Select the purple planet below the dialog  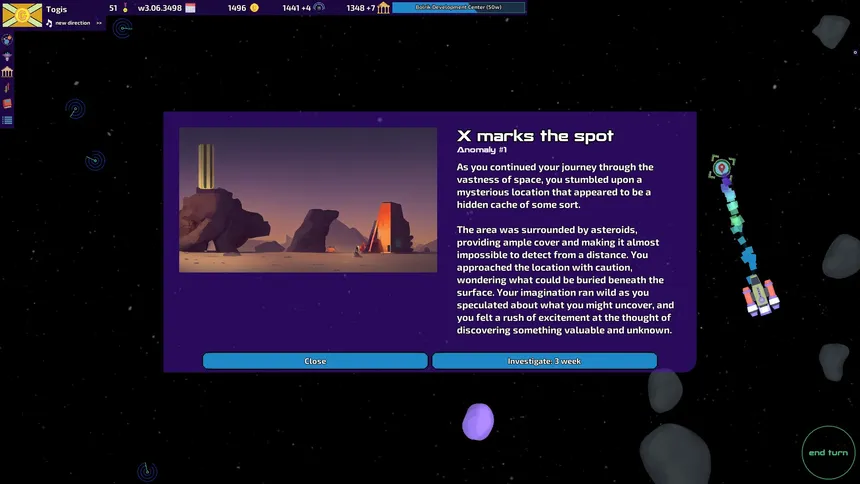tap(478, 421)
